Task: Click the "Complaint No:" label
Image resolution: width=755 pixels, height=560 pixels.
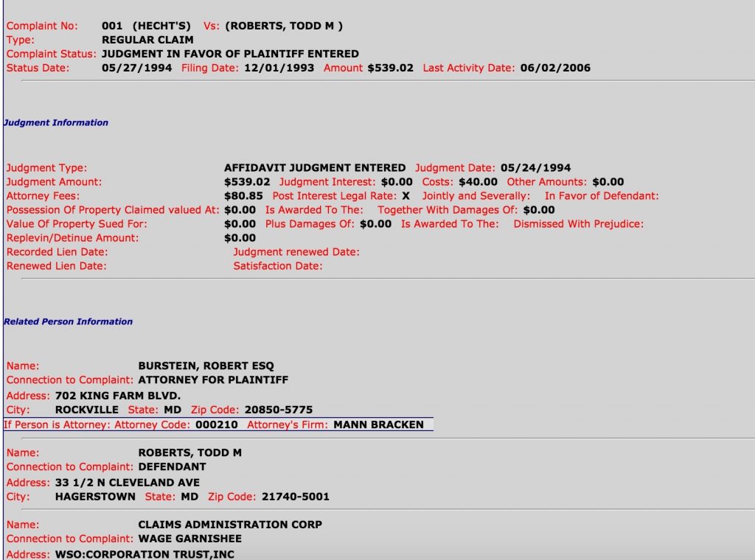Action: 42,26
